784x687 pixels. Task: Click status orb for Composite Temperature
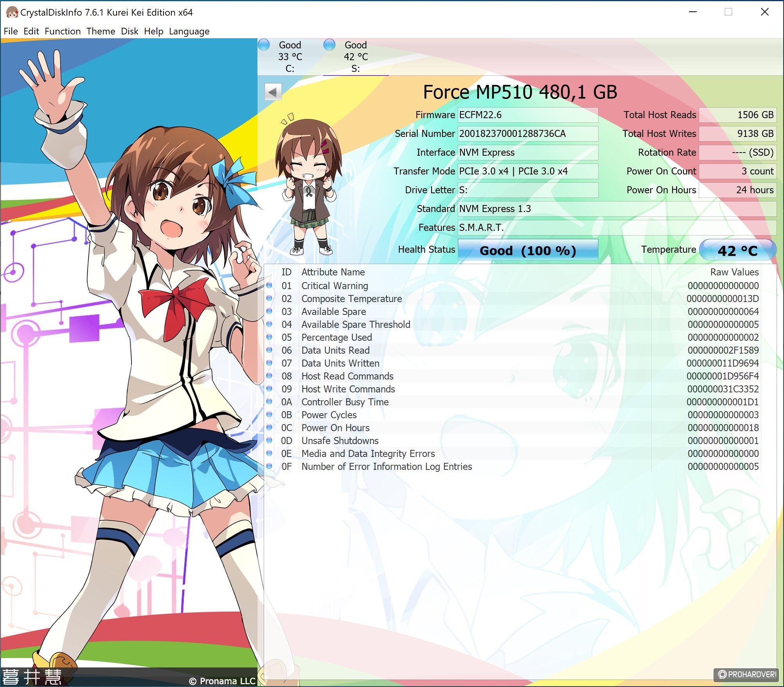[x=269, y=299]
